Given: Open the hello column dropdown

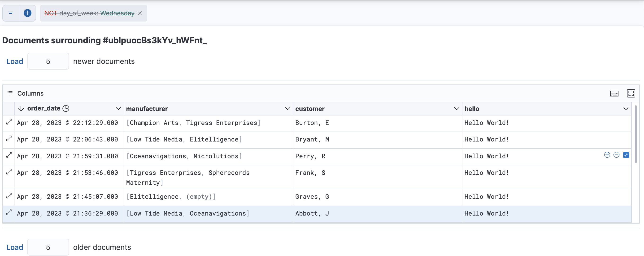Looking at the screenshot, I should (x=626, y=109).
